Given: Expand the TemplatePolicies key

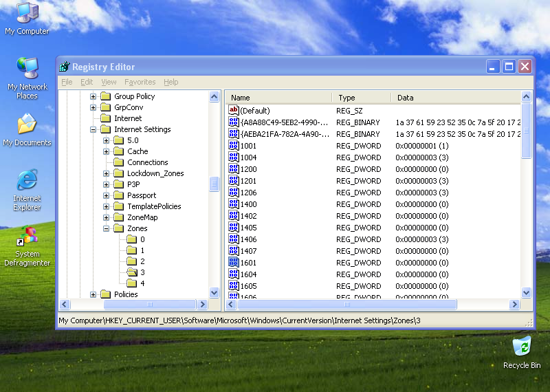Looking at the screenshot, I should (x=106, y=206).
